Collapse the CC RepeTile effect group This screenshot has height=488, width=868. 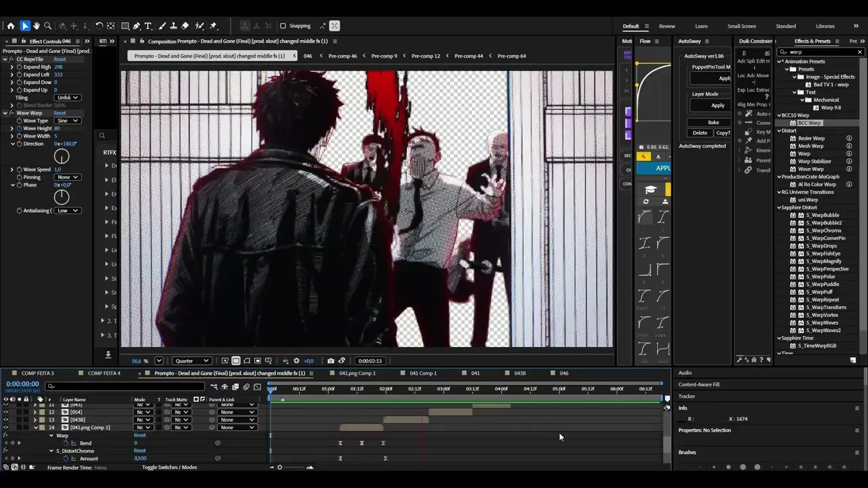coord(5,59)
